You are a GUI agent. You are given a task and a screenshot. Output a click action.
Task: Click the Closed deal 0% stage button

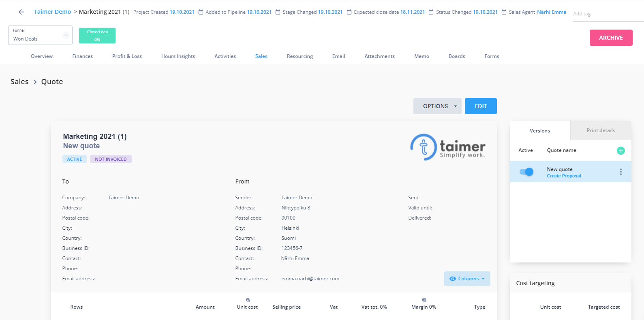pyautogui.click(x=97, y=36)
